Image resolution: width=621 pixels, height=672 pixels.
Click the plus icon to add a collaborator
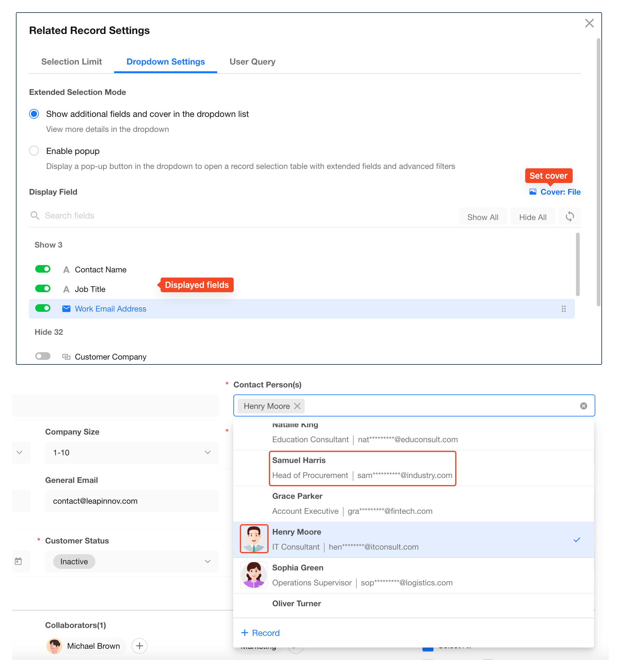tap(139, 645)
